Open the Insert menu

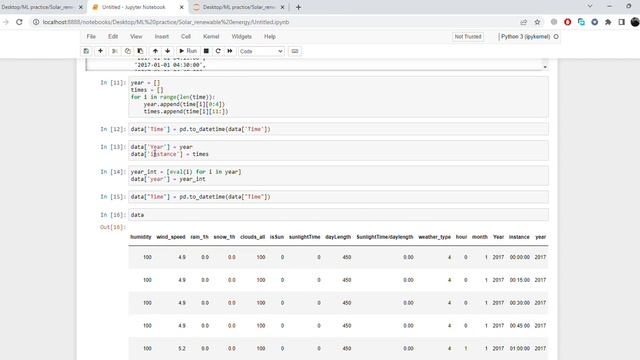point(162,36)
